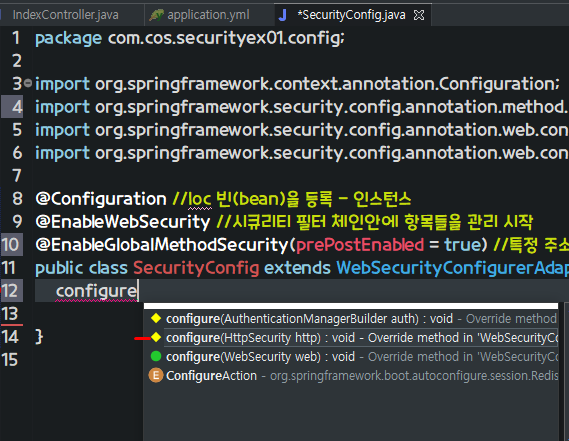
Task: Click the 'loc' misspelled word in comment
Action: (x=199, y=199)
